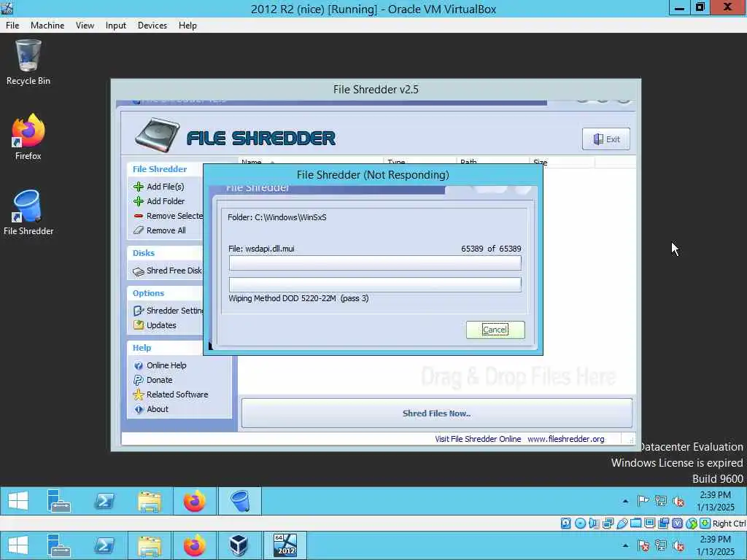Image resolution: width=747 pixels, height=560 pixels.
Task: Select the Firefox desktop shortcut
Action: coord(28,137)
